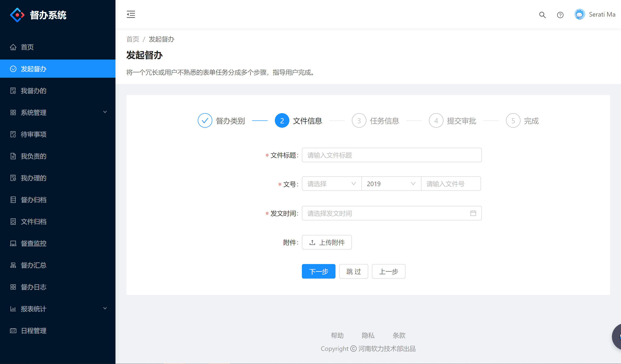
Task: Open the 2019 year dropdown
Action: [x=391, y=184]
